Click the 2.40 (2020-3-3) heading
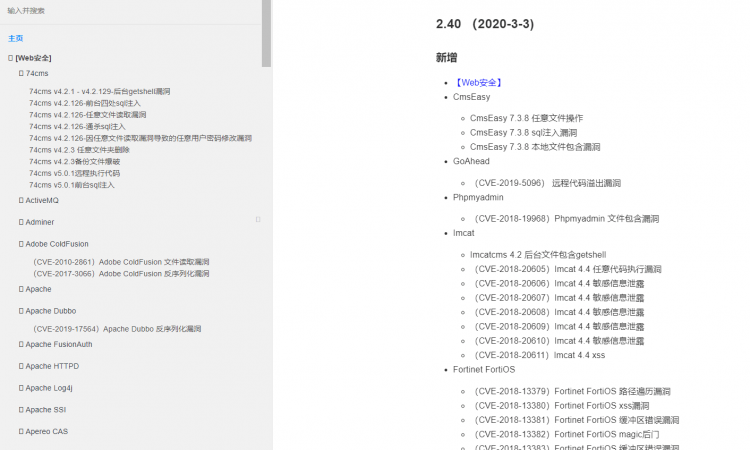 pyautogui.click(x=485, y=24)
